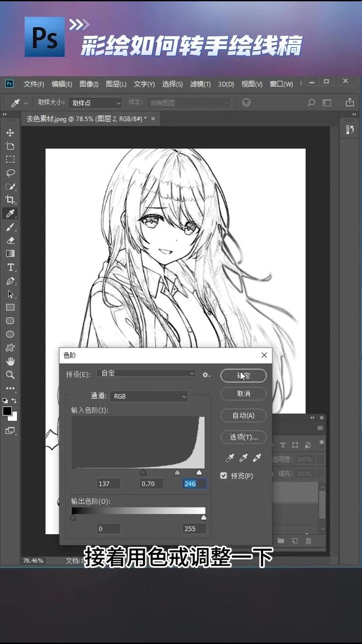Select the Rectangle shape tool
The width and height of the screenshot is (362, 644).
10,308
